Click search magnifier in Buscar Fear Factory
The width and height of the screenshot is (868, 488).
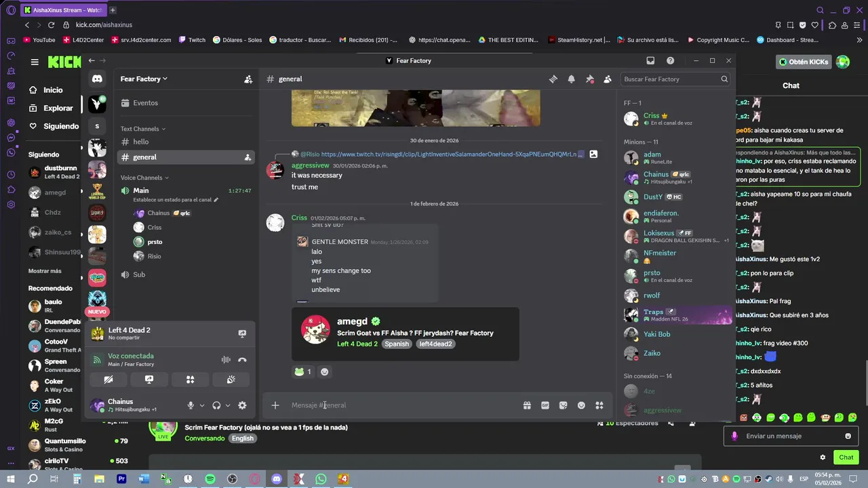coord(724,79)
